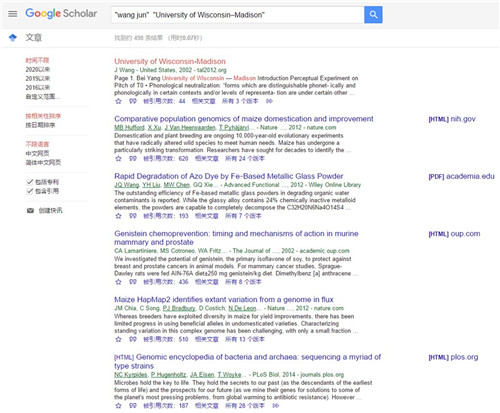Open Comparative population genomics of maize title

tap(244, 119)
